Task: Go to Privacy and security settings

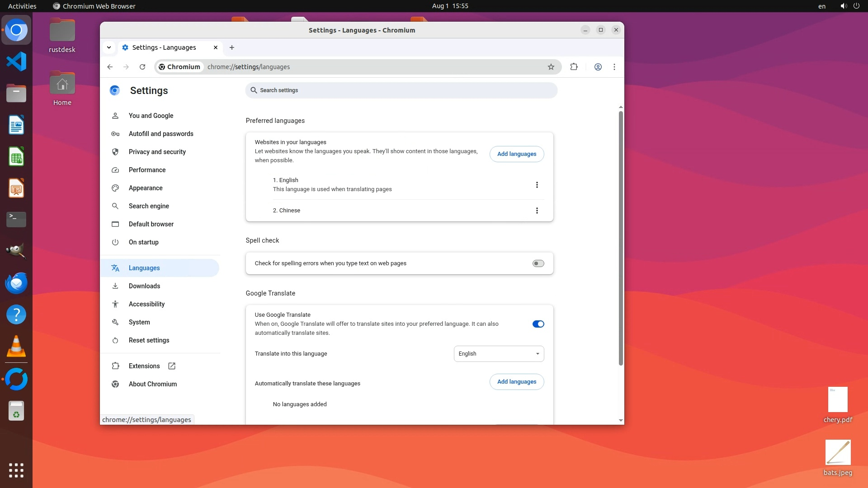Action: tap(157, 152)
